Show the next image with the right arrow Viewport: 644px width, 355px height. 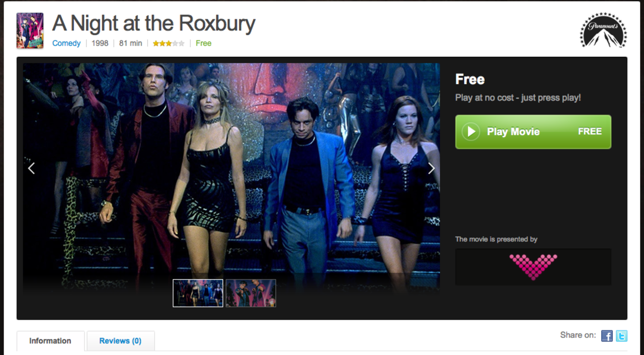click(431, 168)
